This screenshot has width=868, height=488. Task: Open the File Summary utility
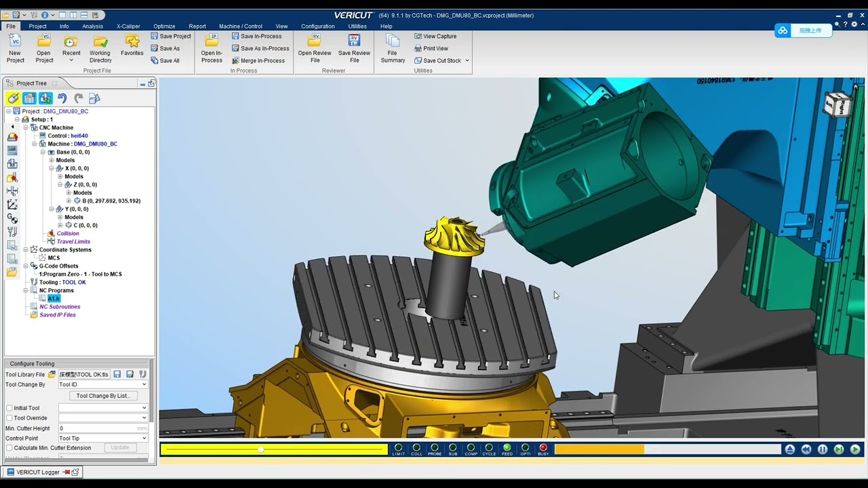click(393, 49)
